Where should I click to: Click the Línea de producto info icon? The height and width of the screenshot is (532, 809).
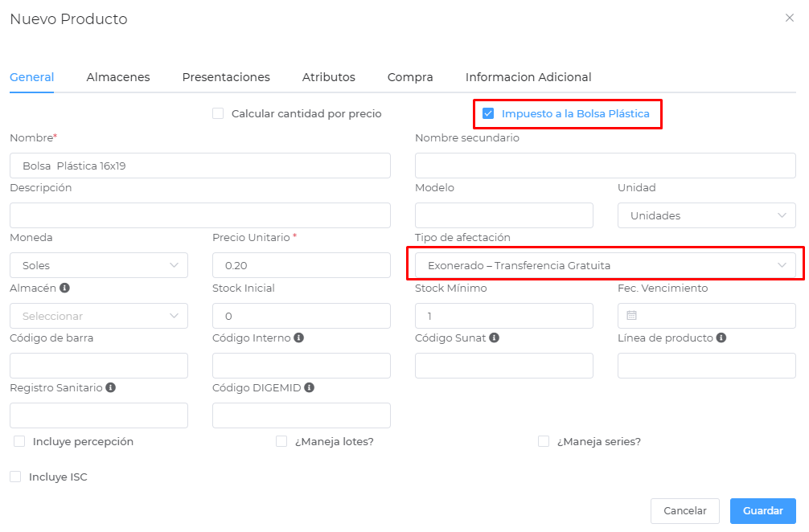pos(721,338)
